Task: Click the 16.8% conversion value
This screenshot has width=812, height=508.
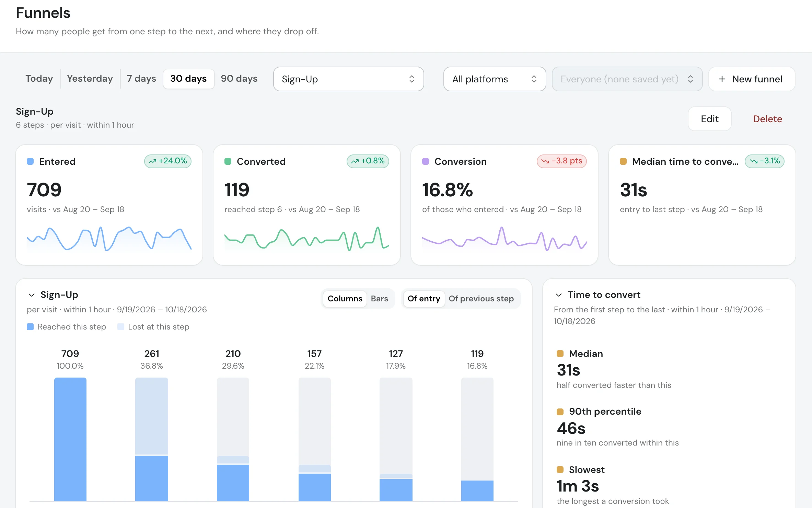Action: coord(448,190)
